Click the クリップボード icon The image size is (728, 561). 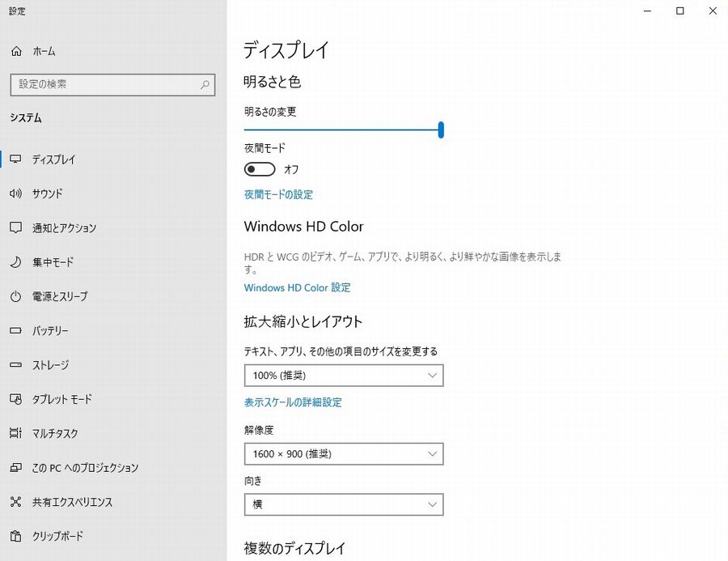15,536
